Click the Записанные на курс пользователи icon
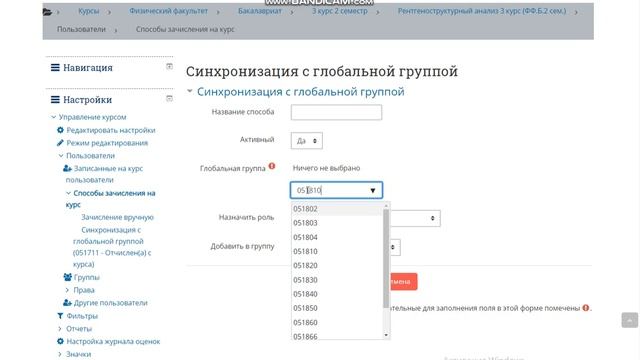The height and width of the screenshot is (360, 640). (x=68, y=168)
